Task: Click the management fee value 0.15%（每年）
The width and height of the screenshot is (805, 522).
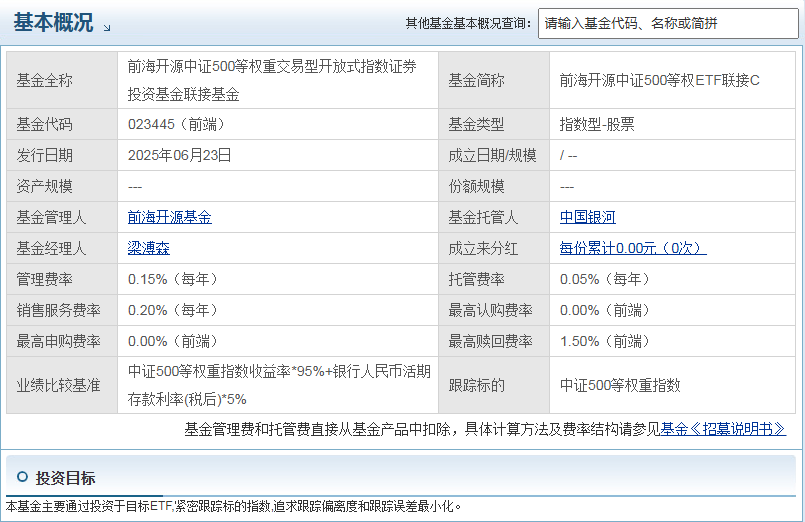Action: coord(173,279)
